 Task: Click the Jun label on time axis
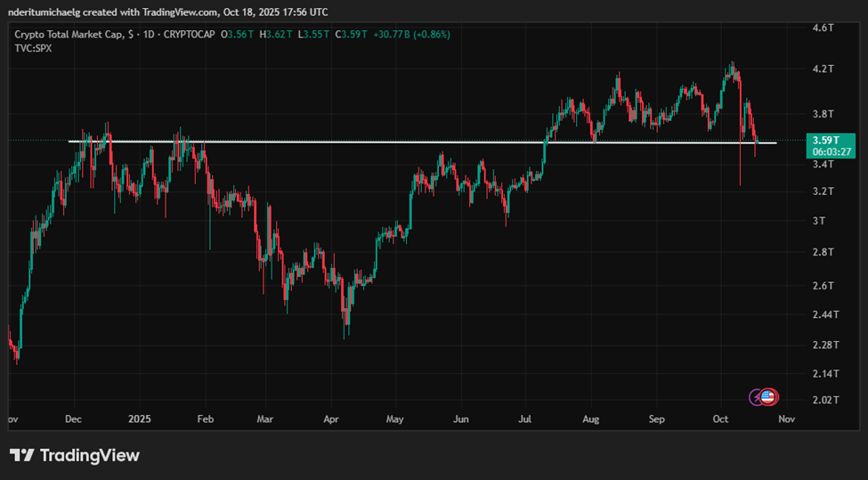coord(460,419)
